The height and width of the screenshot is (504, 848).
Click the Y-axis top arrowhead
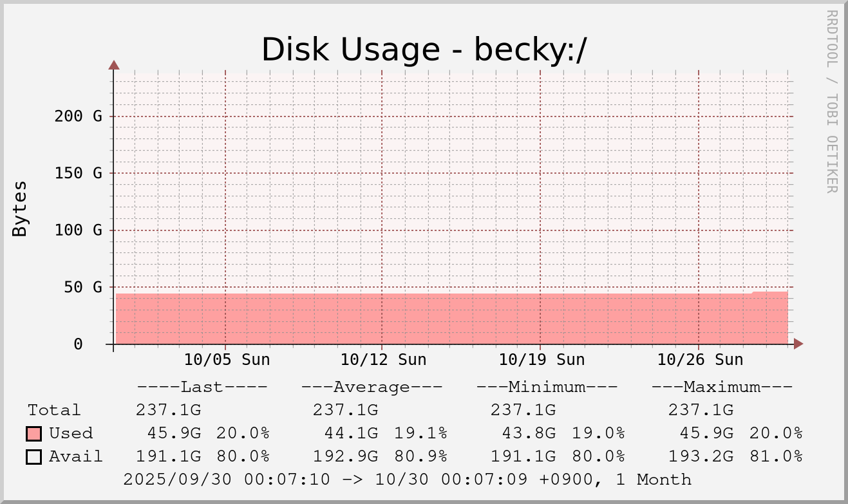click(114, 64)
